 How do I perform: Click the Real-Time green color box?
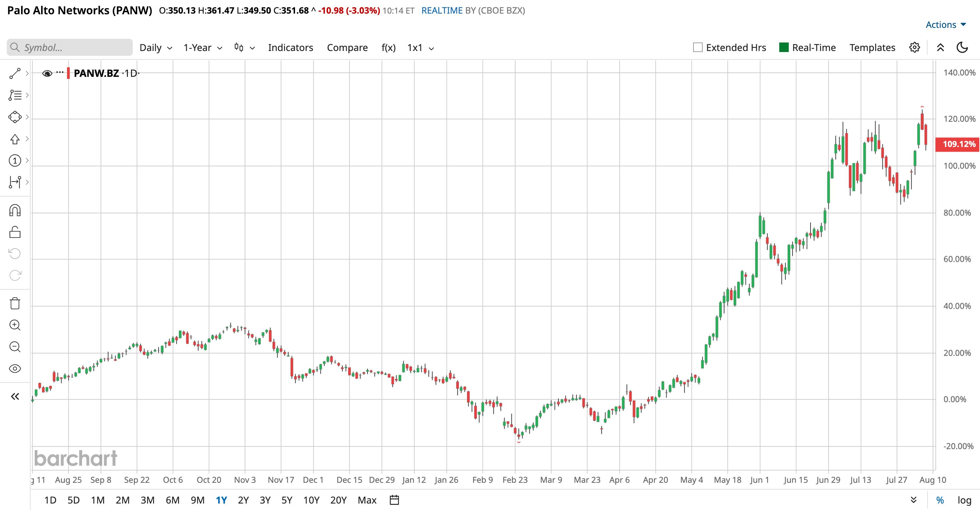click(x=784, y=48)
